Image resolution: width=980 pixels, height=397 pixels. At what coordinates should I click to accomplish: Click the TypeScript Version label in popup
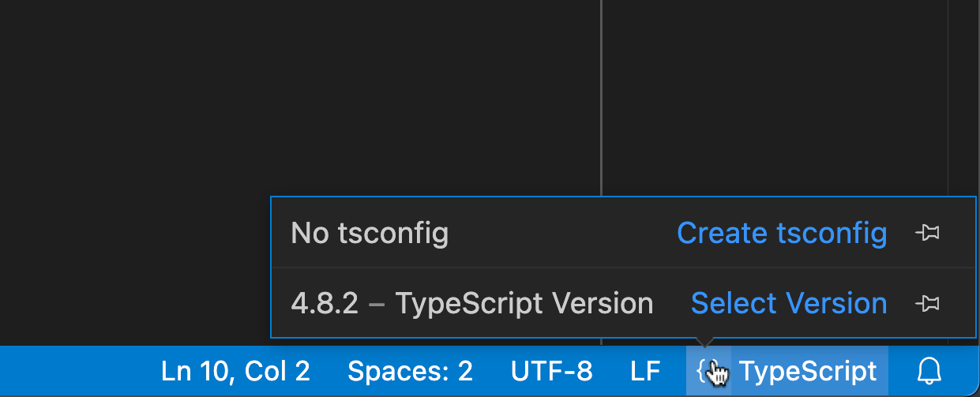[524, 303]
